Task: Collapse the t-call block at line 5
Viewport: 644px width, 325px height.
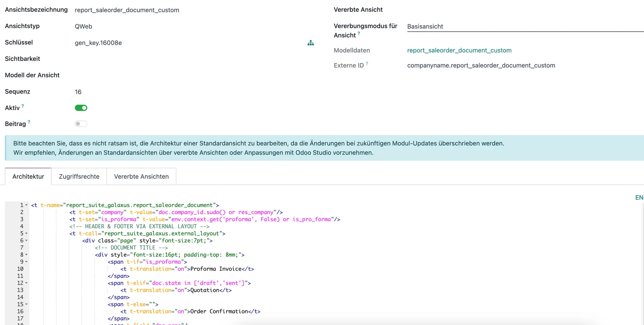Action: pyautogui.click(x=27, y=233)
